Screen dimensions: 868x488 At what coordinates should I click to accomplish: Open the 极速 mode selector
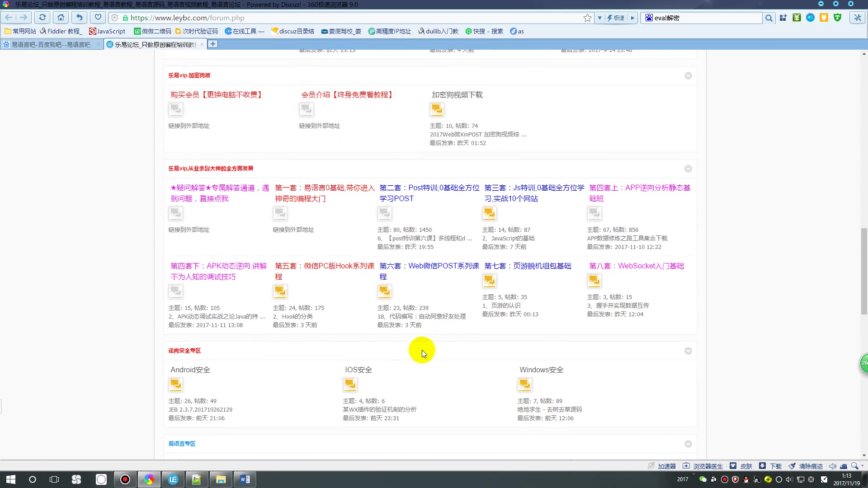(x=616, y=18)
